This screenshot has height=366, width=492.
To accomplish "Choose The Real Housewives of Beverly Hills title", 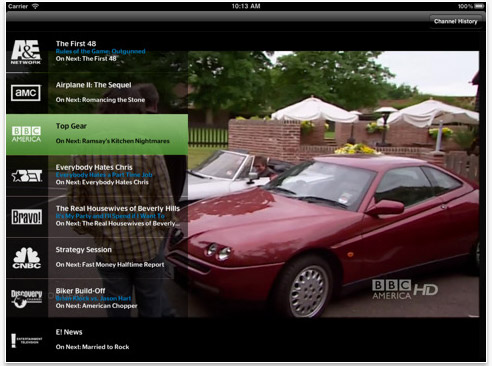I will (x=118, y=209).
